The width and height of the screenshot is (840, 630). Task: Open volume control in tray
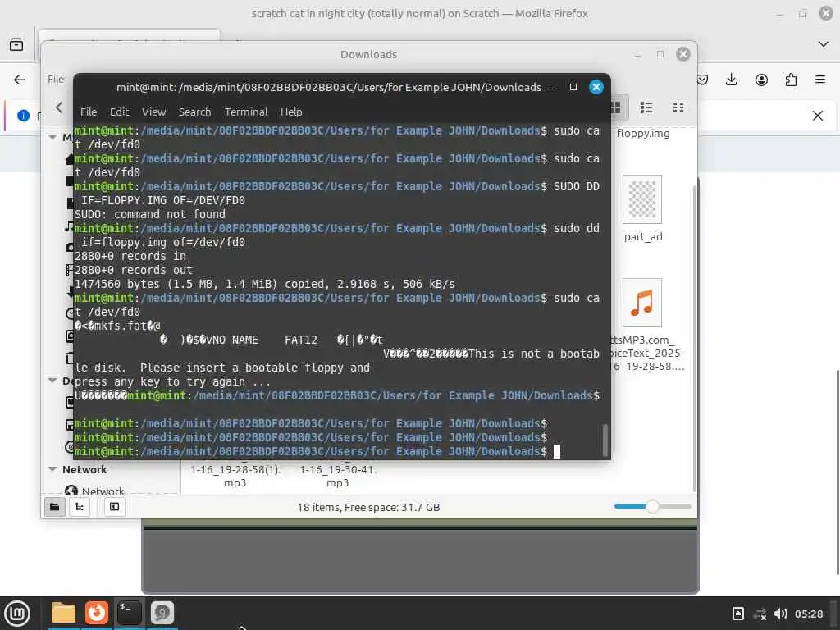click(x=781, y=614)
